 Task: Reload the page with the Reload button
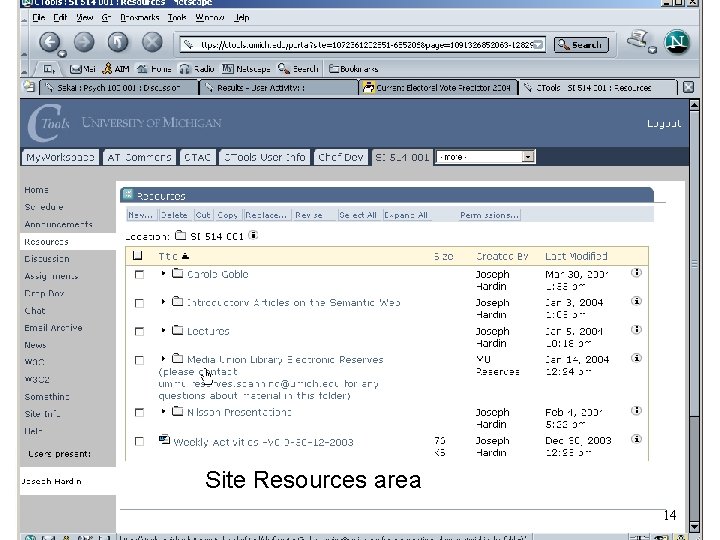coord(118,42)
